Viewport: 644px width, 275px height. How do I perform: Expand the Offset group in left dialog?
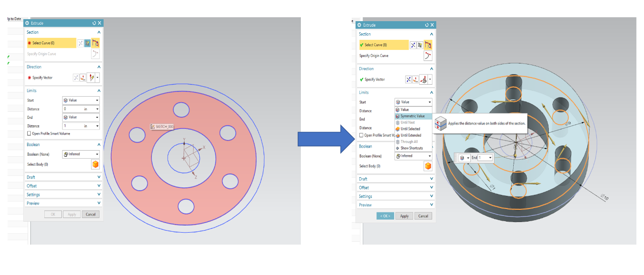[x=99, y=186]
